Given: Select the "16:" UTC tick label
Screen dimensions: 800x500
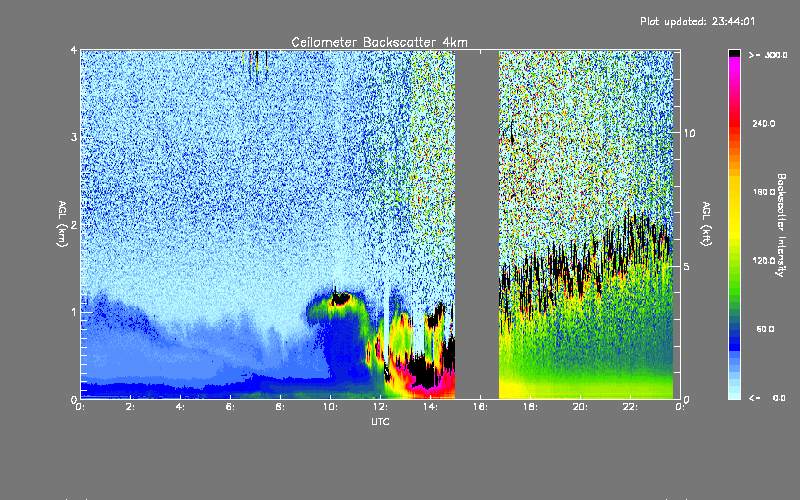Looking at the screenshot, I should pos(480,407).
